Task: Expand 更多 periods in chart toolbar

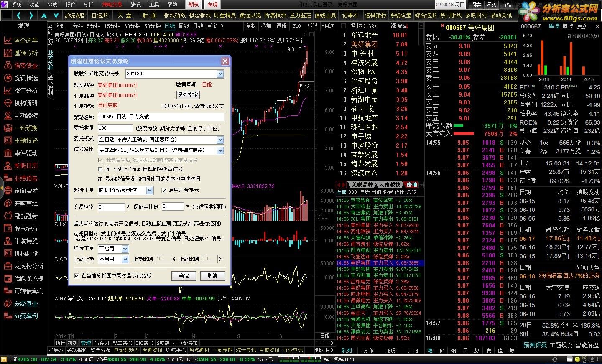Action: (x=215, y=26)
